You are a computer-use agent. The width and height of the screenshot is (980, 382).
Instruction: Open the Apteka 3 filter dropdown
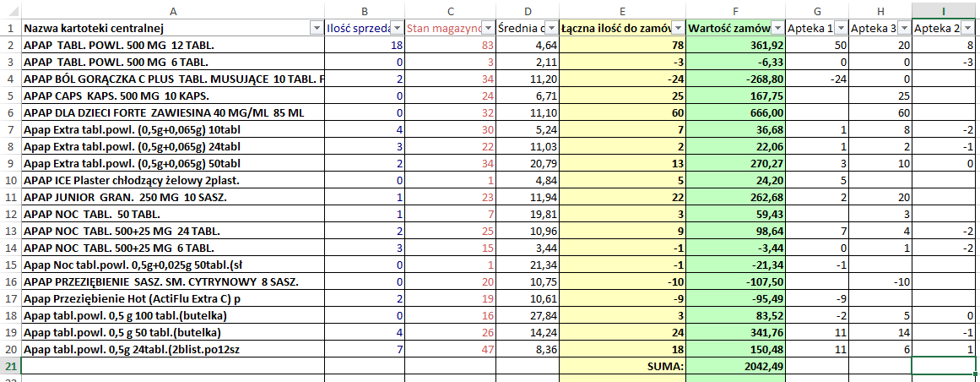(903, 29)
